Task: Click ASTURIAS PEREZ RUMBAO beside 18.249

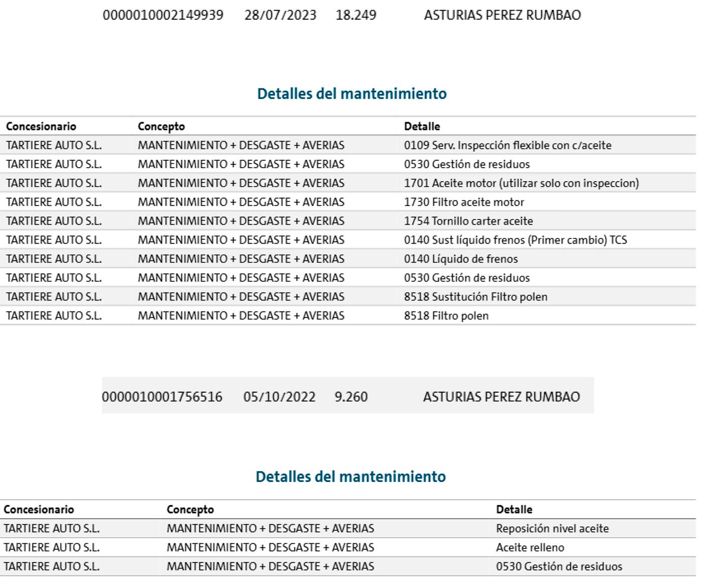Action: click(x=503, y=15)
